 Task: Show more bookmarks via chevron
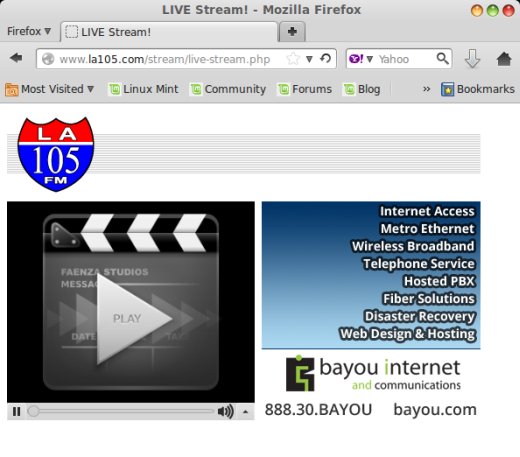426,89
